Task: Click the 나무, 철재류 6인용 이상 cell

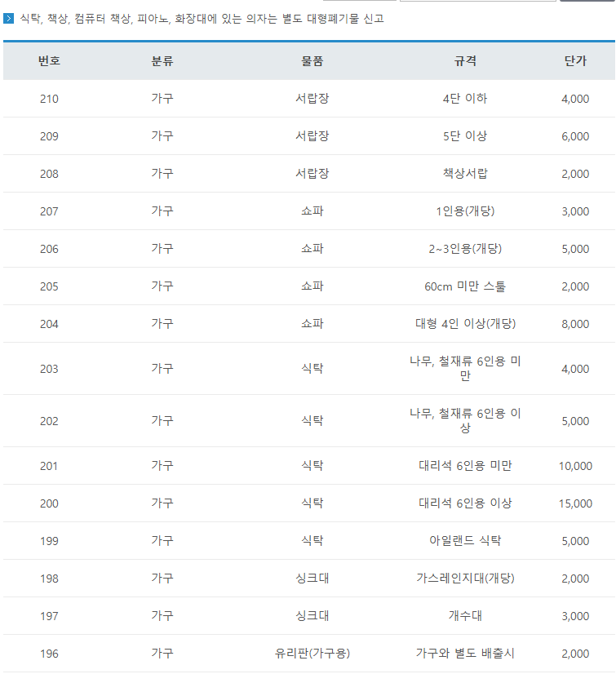Action: click(465, 421)
